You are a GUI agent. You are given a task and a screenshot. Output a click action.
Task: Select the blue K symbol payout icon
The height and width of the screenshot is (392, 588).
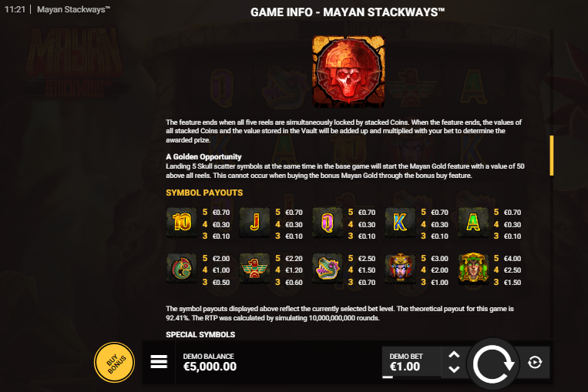tap(400, 223)
